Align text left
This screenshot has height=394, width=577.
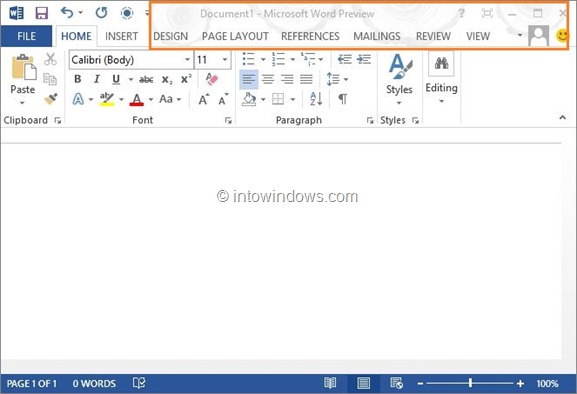point(249,79)
